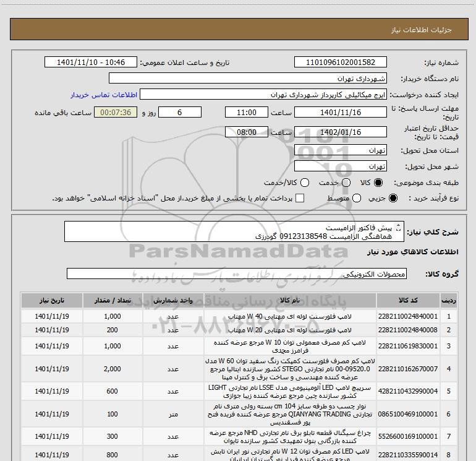Select the کالا radio button
Image resolution: width=476 pixels, height=461 pixels.
(378, 183)
